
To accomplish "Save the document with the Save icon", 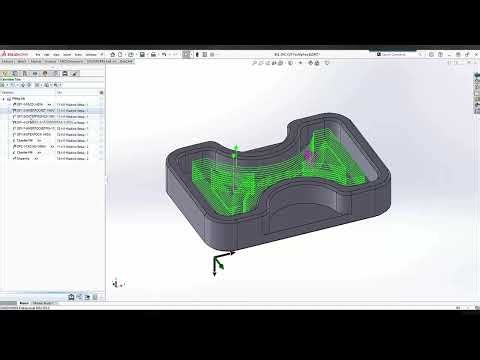I will pos(142,54).
